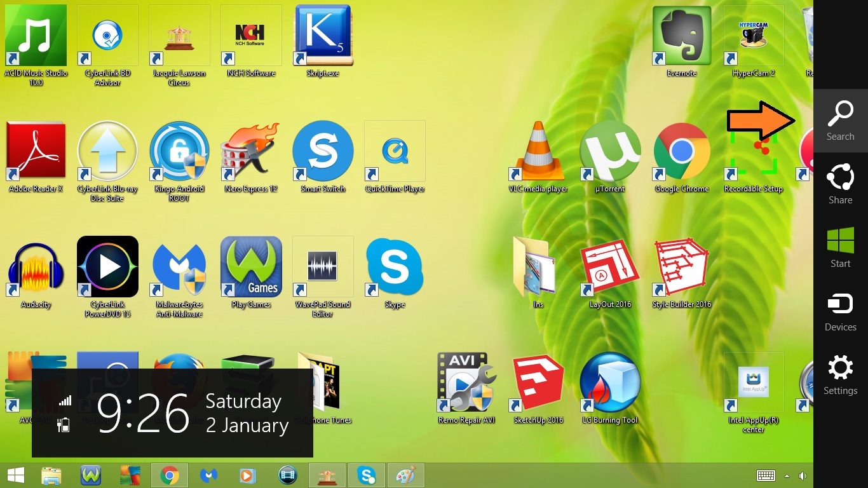This screenshot has width=868, height=488.
Task: Launch Smart Switch shortcut
Action: pyautogui.click(x=323, y=151)
